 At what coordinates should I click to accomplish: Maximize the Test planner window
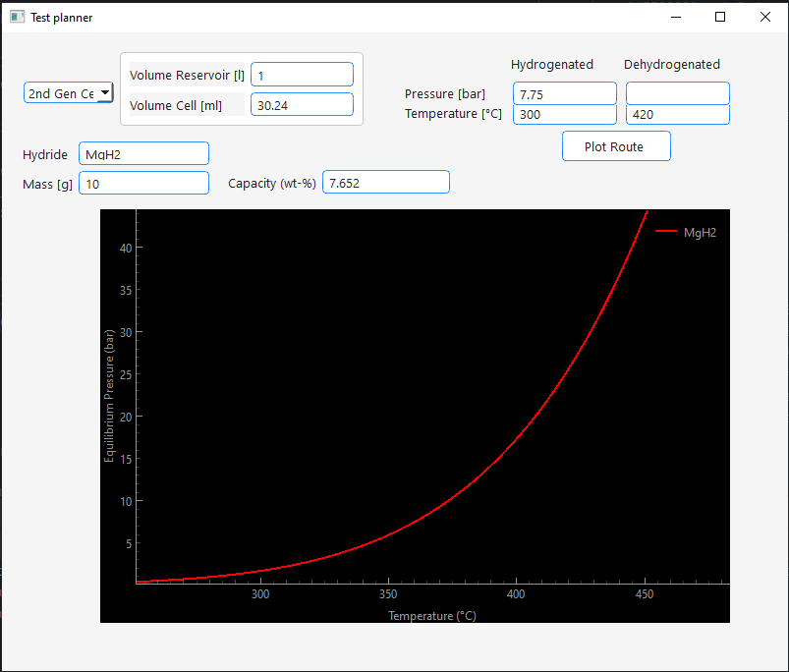point(719,17)
